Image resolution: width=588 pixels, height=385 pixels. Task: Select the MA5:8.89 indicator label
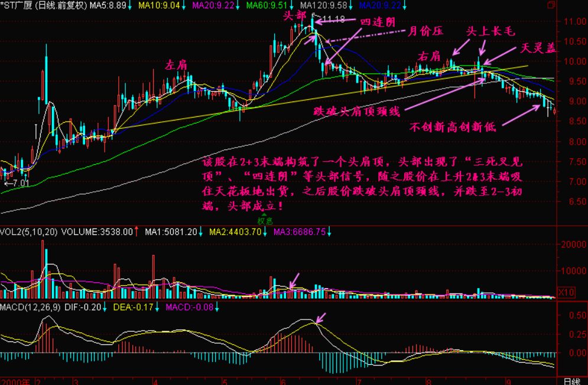[x=108, y=5]
